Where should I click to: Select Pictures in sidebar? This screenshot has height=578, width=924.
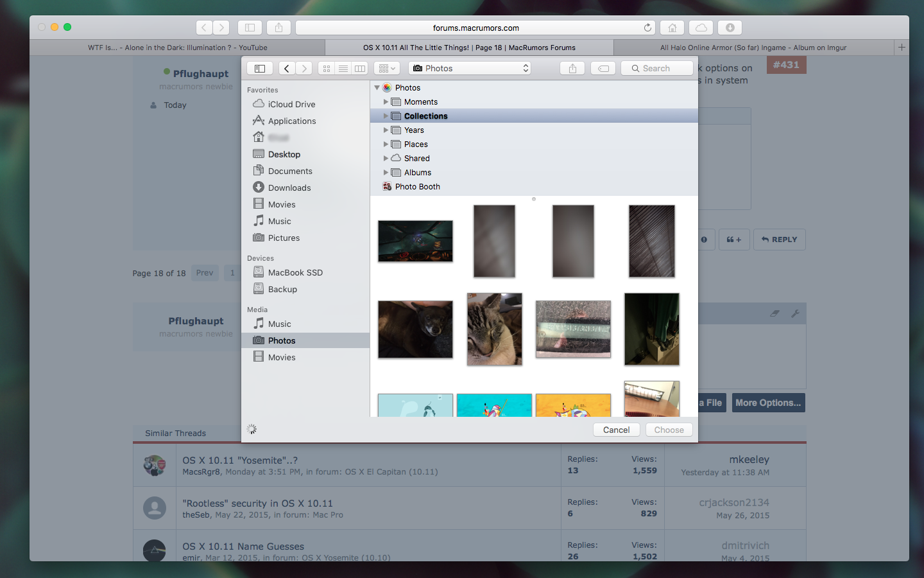point(305,238)
